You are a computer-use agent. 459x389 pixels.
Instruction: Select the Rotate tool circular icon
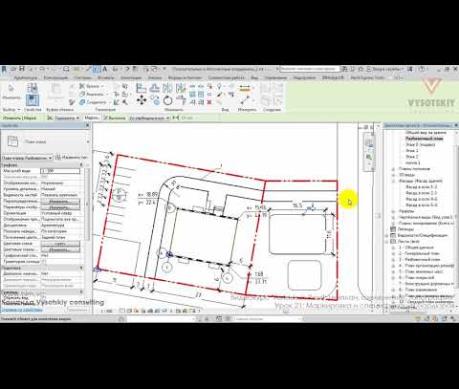pos(168,100)
